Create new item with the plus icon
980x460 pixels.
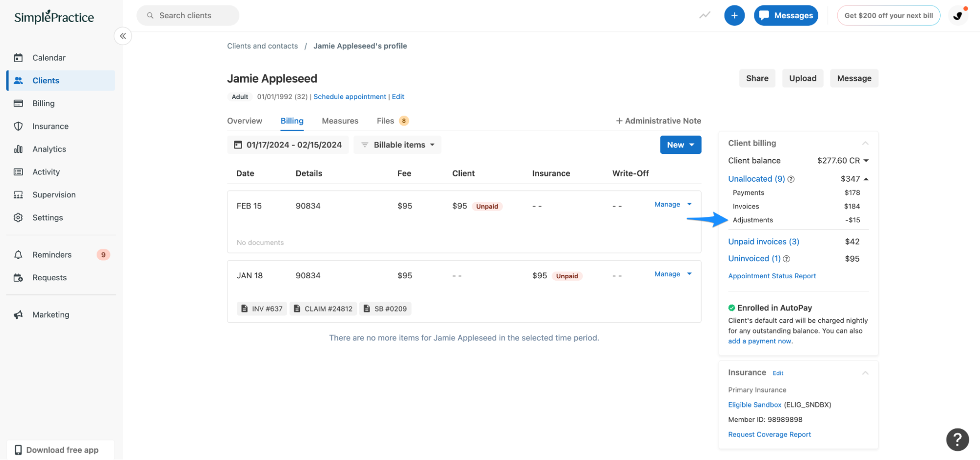click(734, 15)
